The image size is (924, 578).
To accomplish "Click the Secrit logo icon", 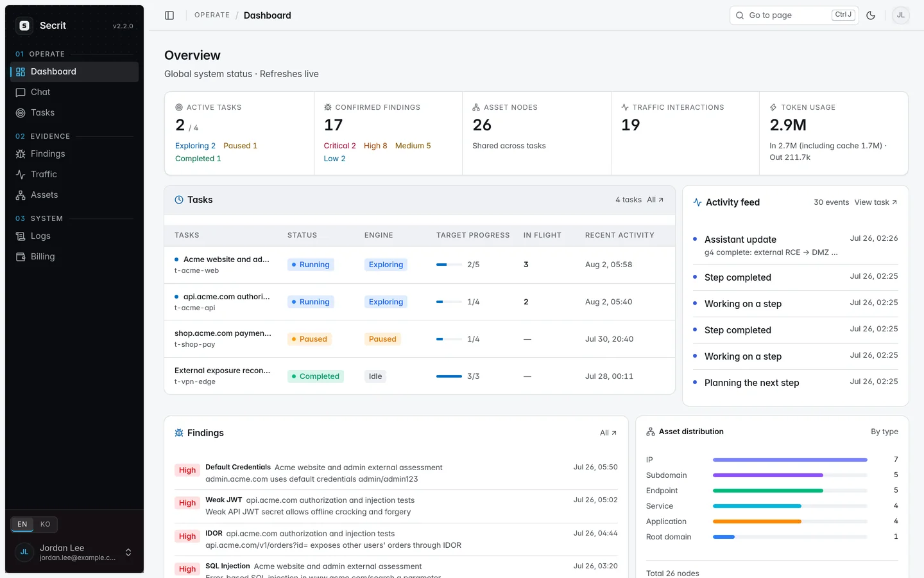I will coord(24,26).
